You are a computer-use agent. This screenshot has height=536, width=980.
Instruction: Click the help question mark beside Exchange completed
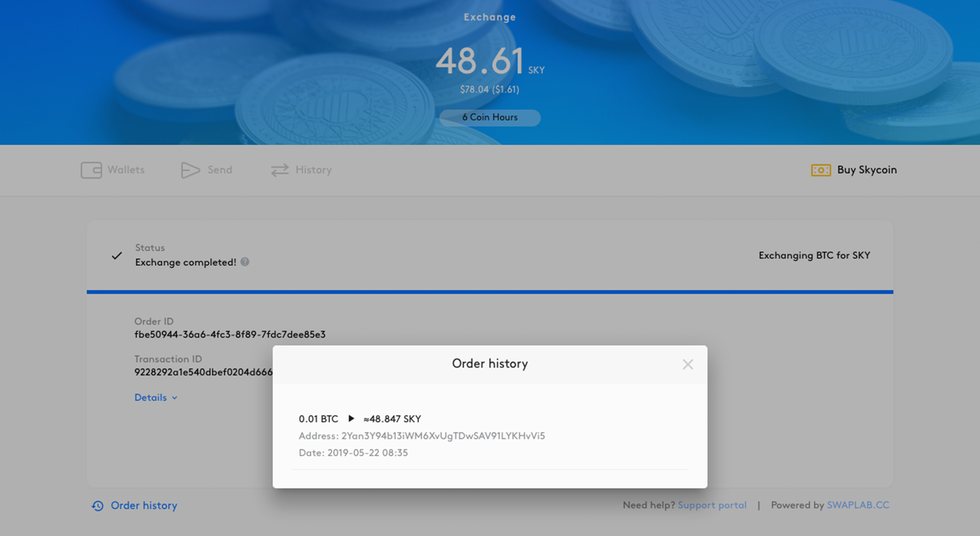244,262
